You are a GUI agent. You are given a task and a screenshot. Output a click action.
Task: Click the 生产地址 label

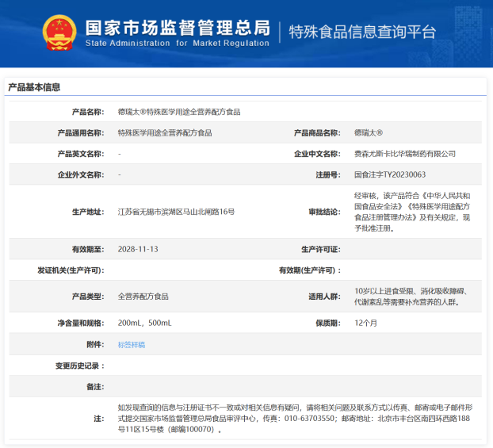click(x=88, y=212)
